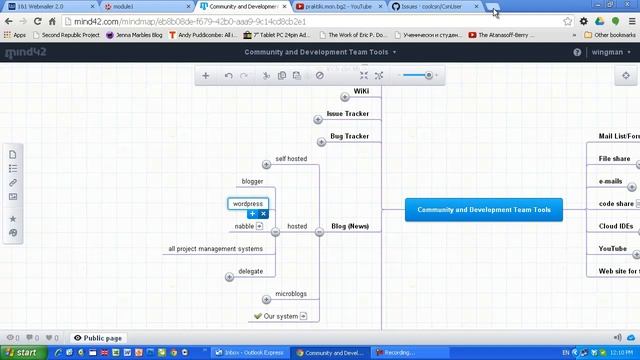Click the star icon in left sidebar
The width and height of the screenshot is (640, 360).
(x=13, y=219)
